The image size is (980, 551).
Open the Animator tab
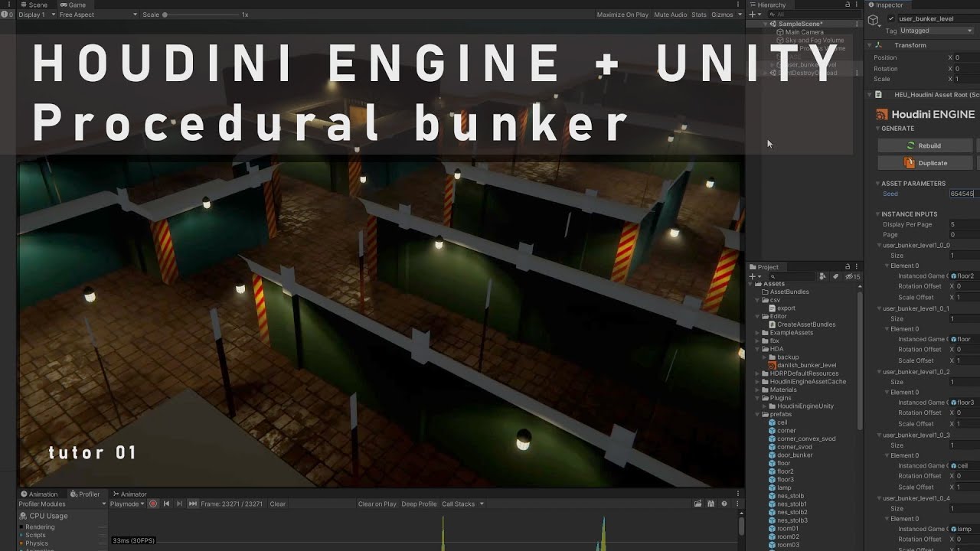coord(129,494)
